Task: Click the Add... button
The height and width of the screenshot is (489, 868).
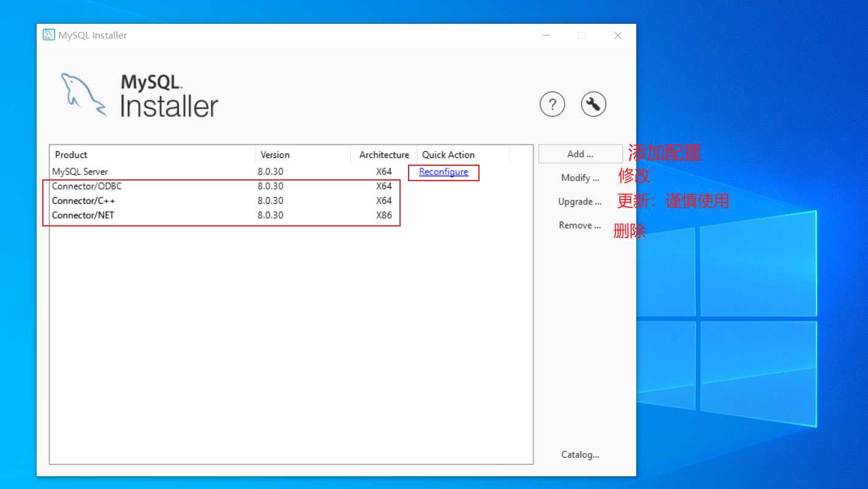Action: (580, 154)
